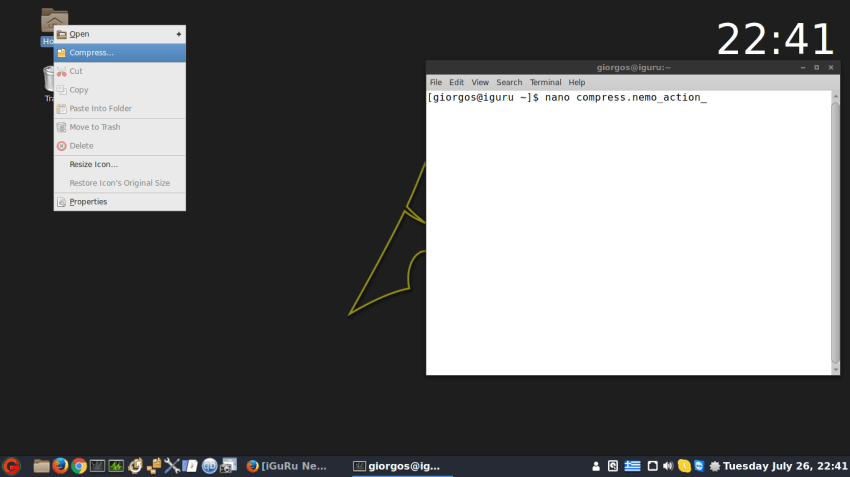Click the volume speaker icon in tray
This screenshot has width=850, height=477.
click(668, 466)
